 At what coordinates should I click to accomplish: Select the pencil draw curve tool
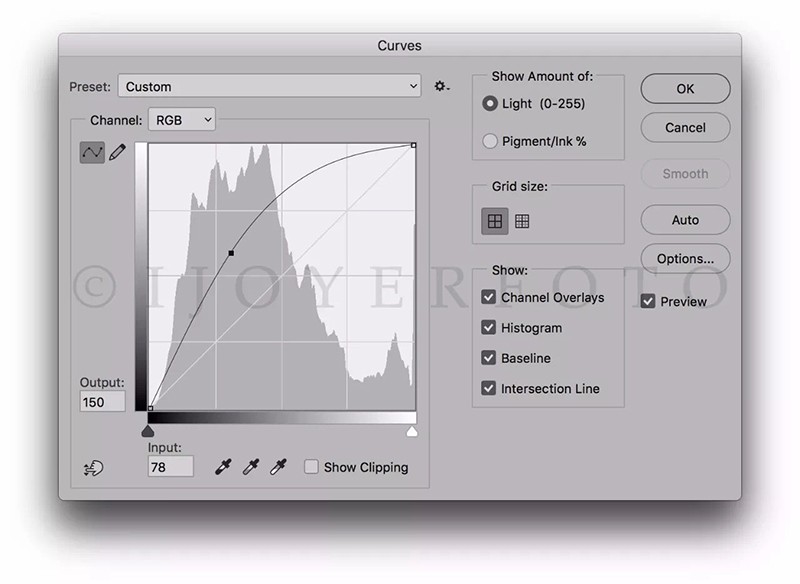point(117,152)
